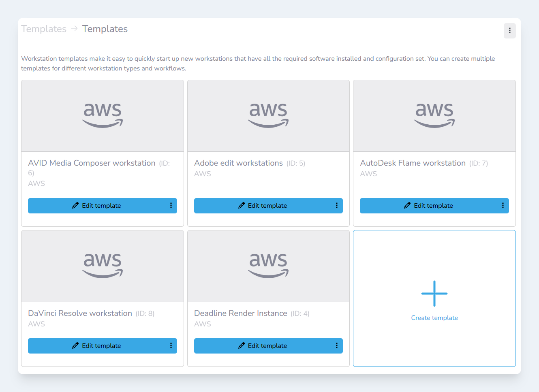Edit the DaVinci Resolve workstation template
The image size is (539, 392).
97,346
